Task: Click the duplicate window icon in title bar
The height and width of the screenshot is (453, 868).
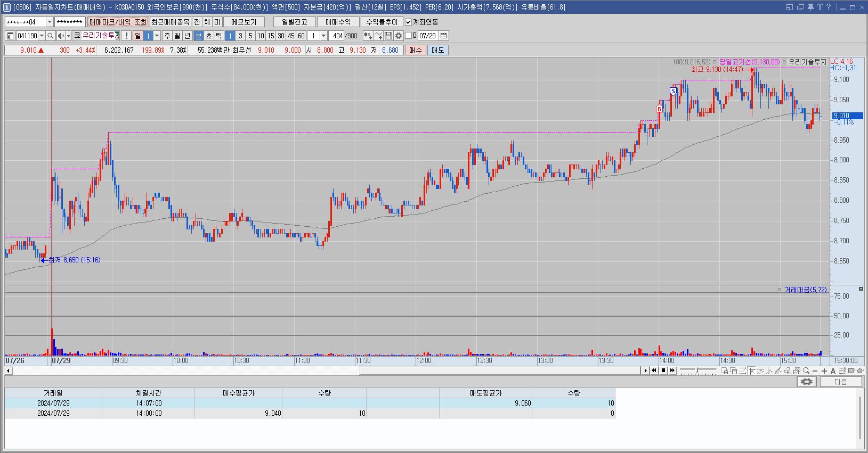Action: (800, 7)
